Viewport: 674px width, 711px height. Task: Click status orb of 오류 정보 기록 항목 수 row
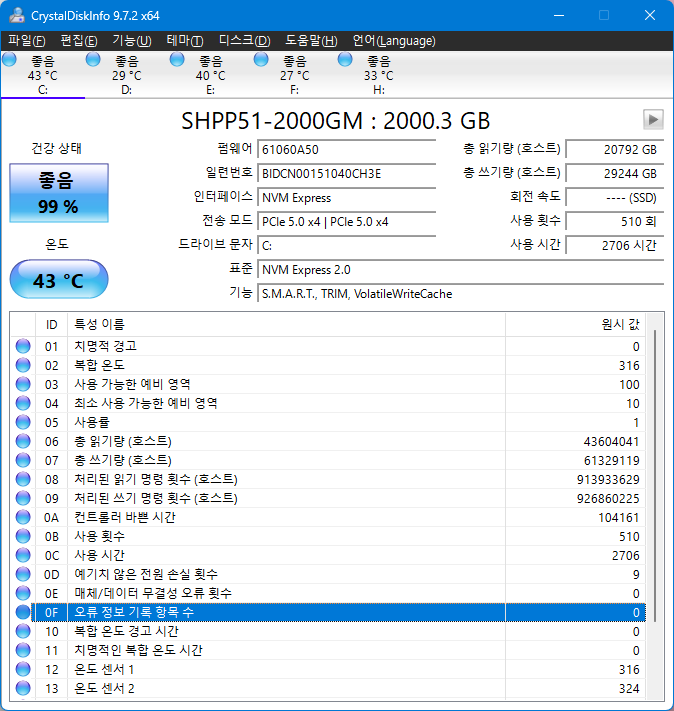(23, 612)
